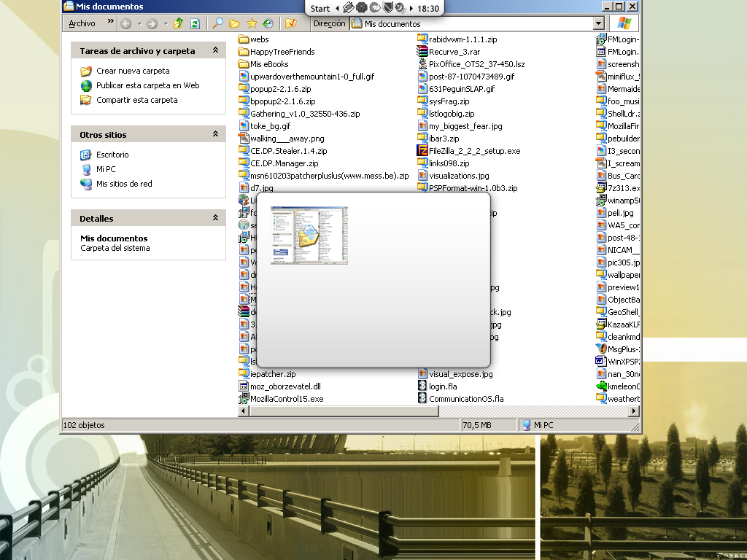The width and height of the screenshot is (747, 560).
Task: Click Compartir esta carpeta
Action: tap(136, 100)
